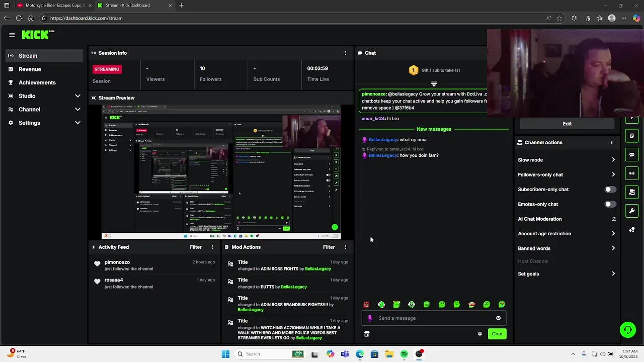Click the Edit button
Image resolution: width=644 pixels, height=362 pixels.
pos(567,124)
